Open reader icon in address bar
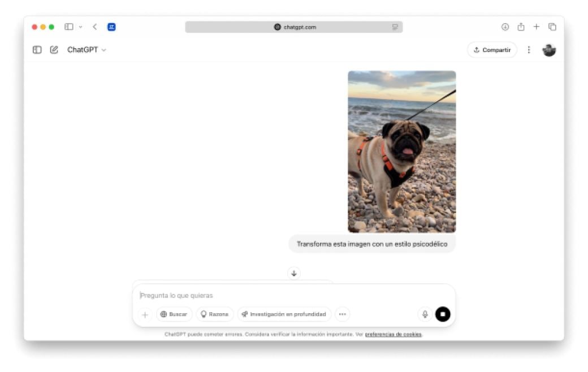 [x=395, y=27]
